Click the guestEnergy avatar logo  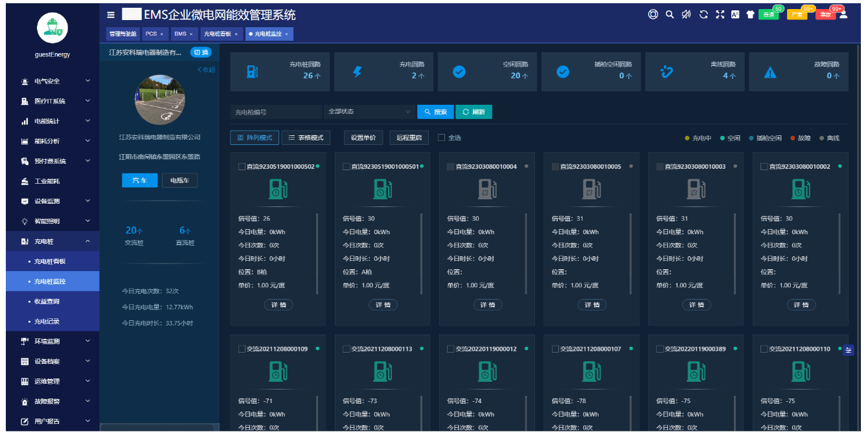[x=52, y=28]
